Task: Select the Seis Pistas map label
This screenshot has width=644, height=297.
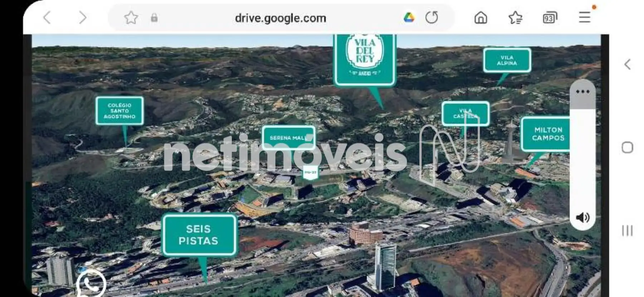Action: tap(199, 235)
